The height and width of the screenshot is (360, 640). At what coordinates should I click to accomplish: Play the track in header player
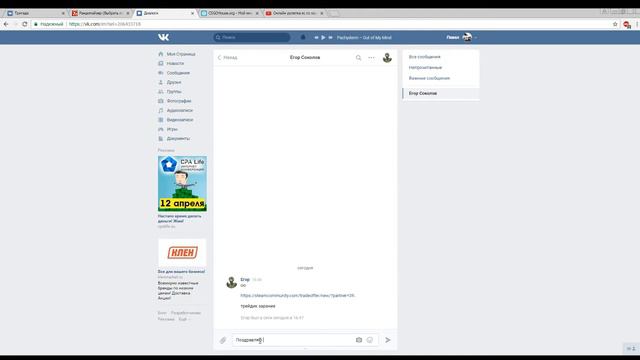pos(323,37)
